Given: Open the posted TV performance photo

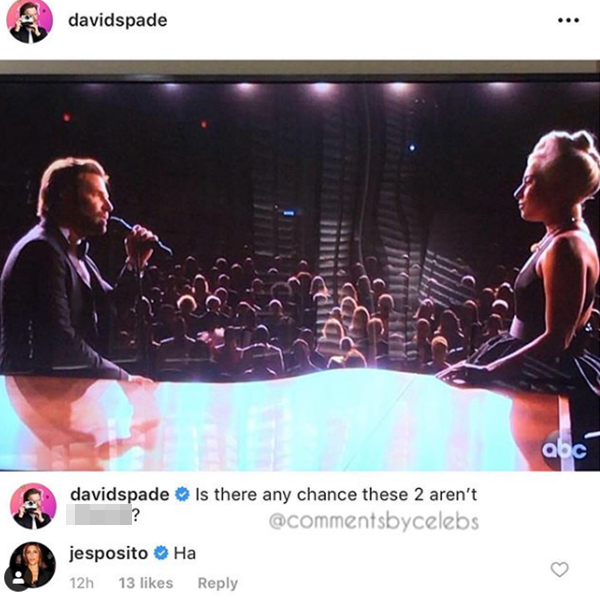Looking at the screenshot, I should tap(300, 266).
